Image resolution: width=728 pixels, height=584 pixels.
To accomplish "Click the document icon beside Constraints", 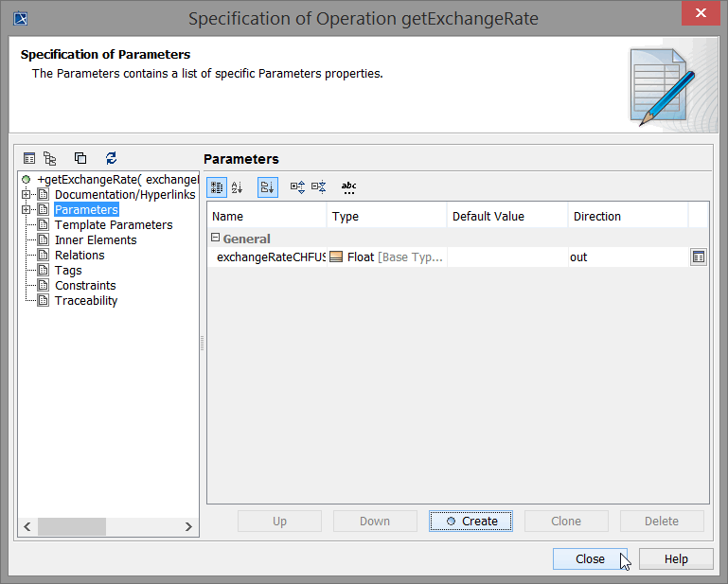I will click(44, 285).
